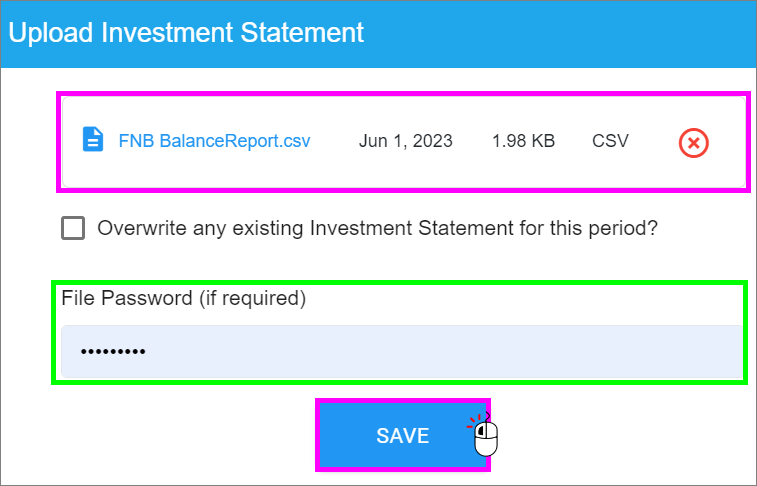The image size is (757, 486).
Task: Click the Overwrite any existing Investment Statement label
Action: pos(377,228)
